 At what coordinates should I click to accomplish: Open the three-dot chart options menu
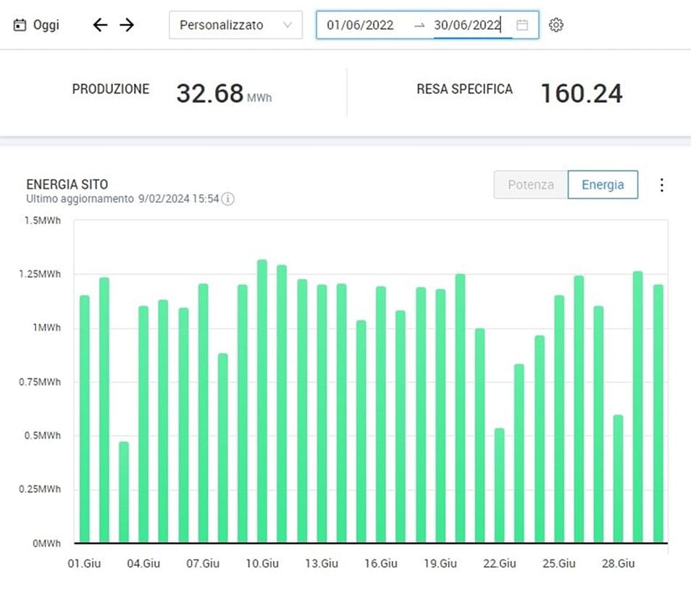pyautogui.click(x=661, y=186)
